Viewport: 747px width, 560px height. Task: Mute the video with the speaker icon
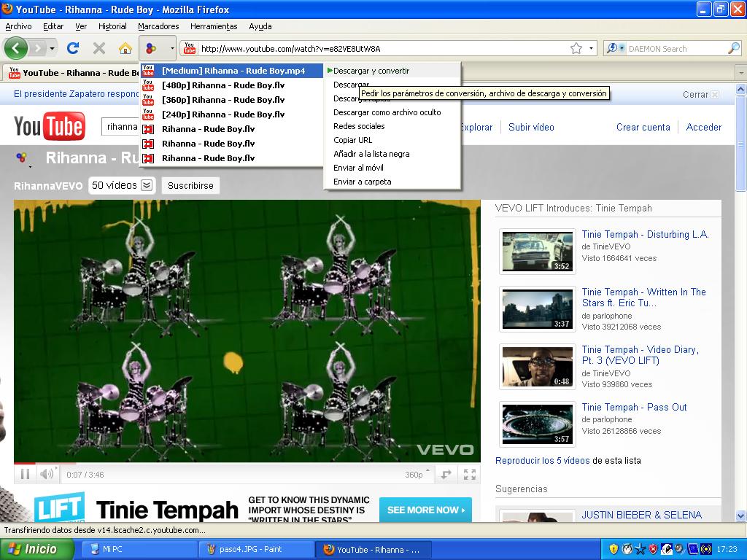(x=47, y=474)
